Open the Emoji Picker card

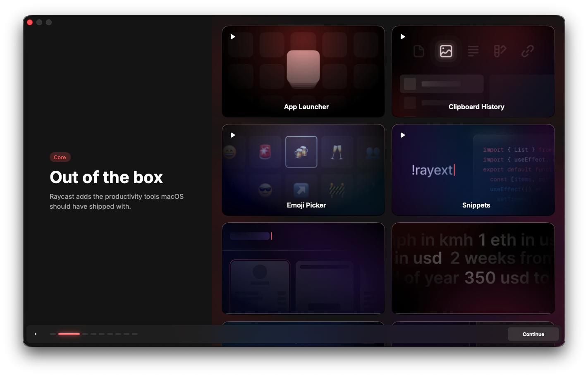pyautogui.click(x=303, y=170)
